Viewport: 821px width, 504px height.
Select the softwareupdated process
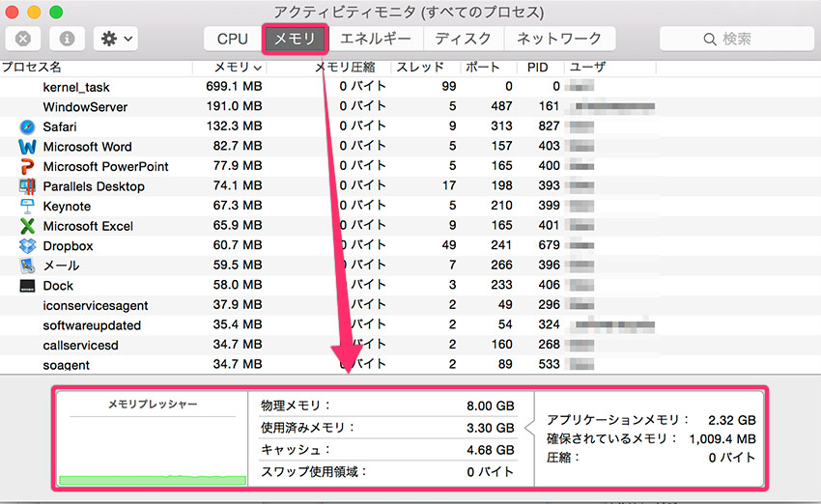pyautogui.click(x=92, y=325)
